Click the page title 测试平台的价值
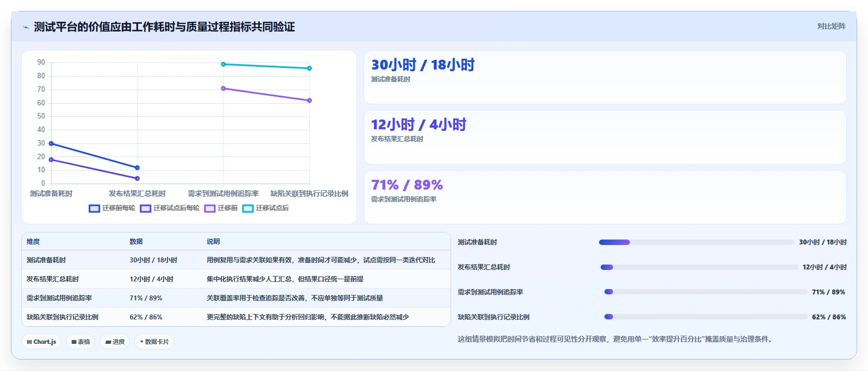Screen dimensions: 868x371 click(164, 27)
